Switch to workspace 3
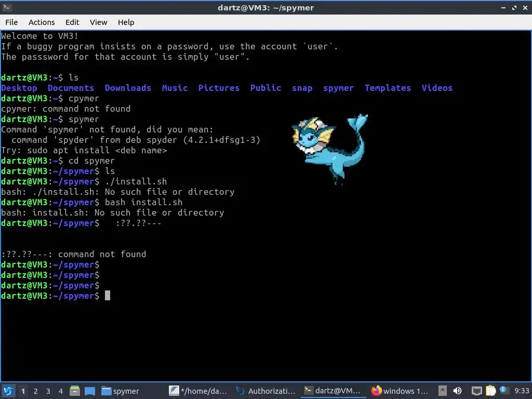The image size is (532, 399). (x=48, y=391)
